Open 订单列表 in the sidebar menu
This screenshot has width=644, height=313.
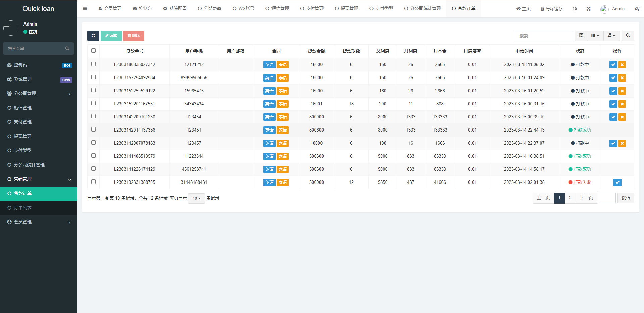(x=23, y=208)
